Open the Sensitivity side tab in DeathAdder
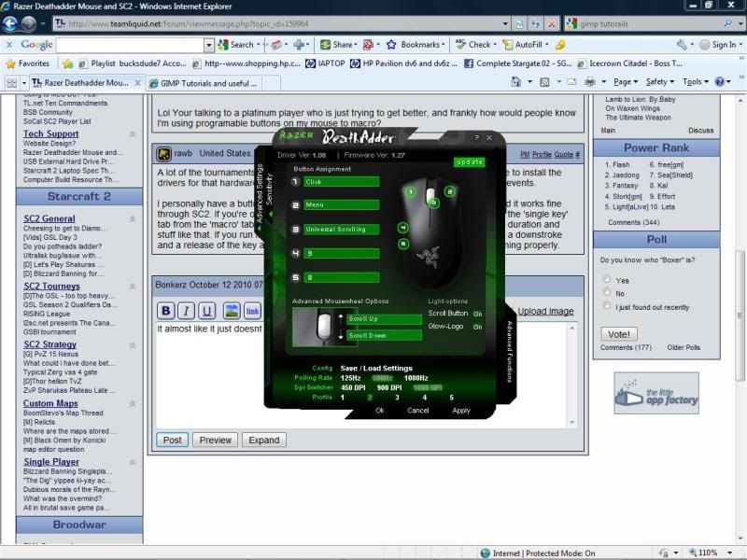Screen dimensions: 747x560 pos(269,189)
